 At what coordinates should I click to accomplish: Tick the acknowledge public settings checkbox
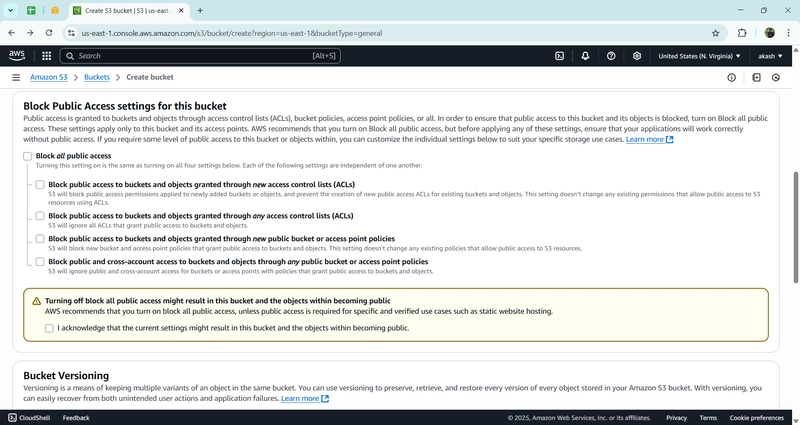coord(49,328)
